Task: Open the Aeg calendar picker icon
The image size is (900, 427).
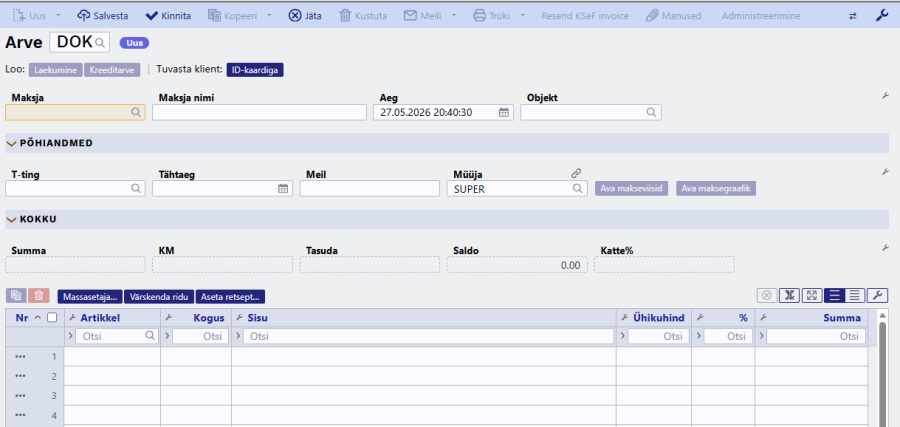Action: (503, 112)
